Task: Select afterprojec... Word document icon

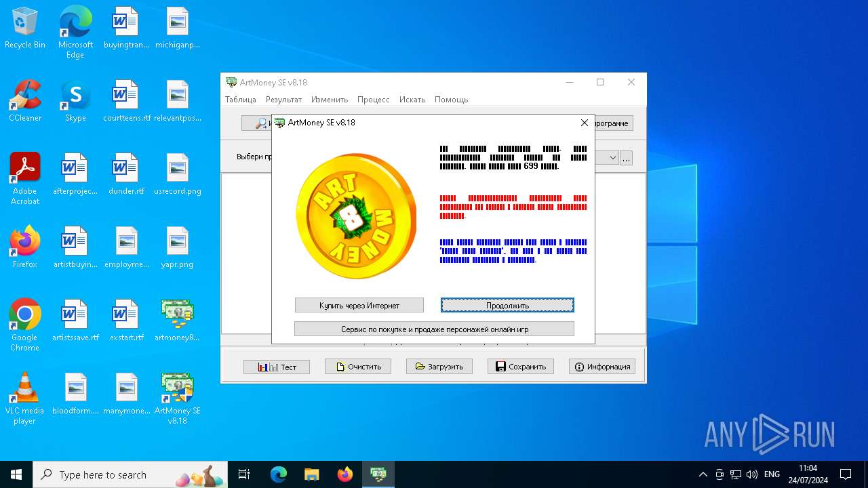Action: pos(75,174)
